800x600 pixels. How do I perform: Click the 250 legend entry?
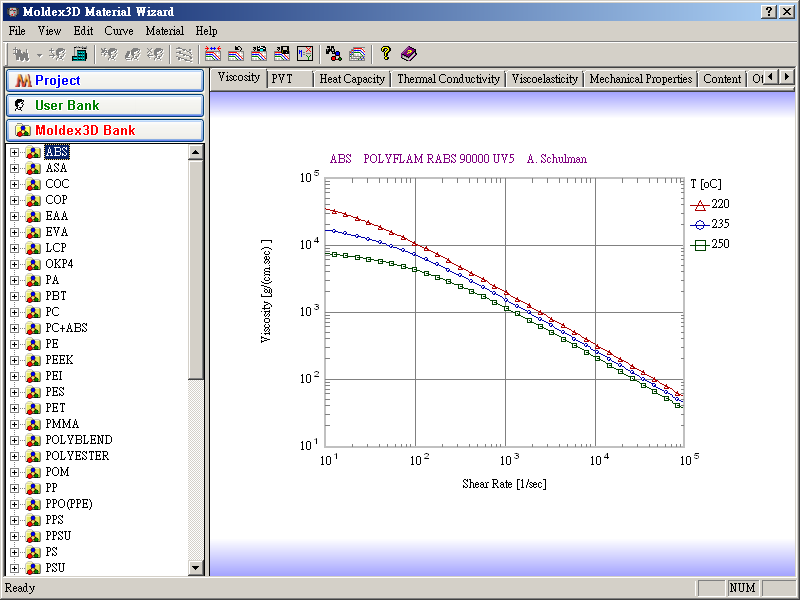pyautogui.click(x=710, y=244)
